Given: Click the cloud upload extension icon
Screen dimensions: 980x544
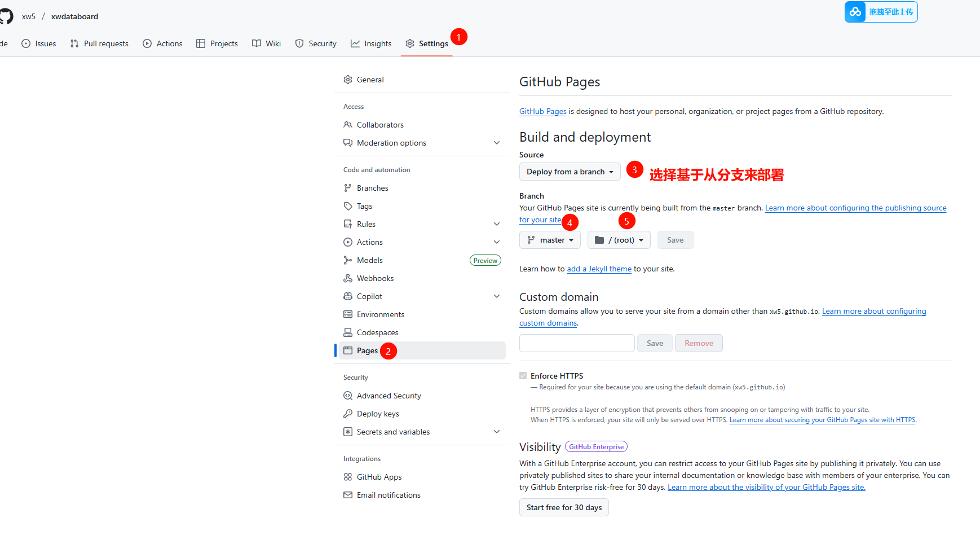Looking at the screenshot, I should click(x=855, y=12).
